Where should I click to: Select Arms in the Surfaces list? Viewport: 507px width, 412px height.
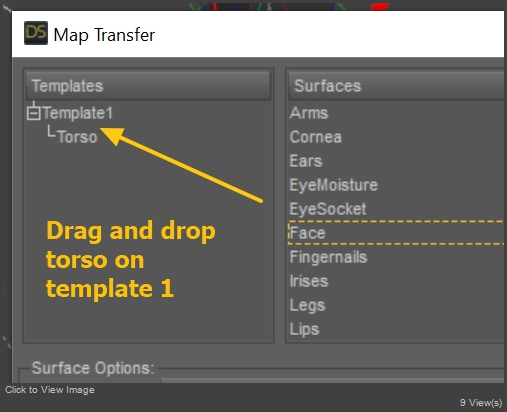point(309,113)
